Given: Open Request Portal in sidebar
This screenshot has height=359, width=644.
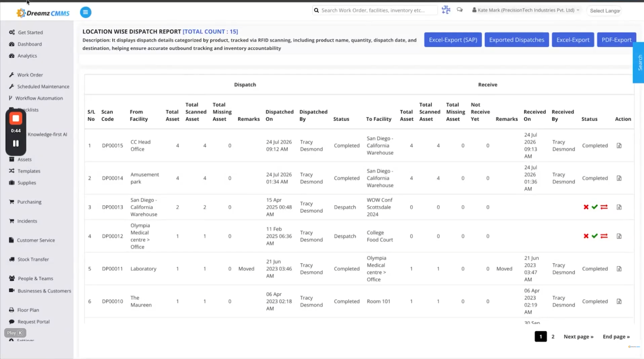Looking at the screenshot, I should click(x=29, y=321).
